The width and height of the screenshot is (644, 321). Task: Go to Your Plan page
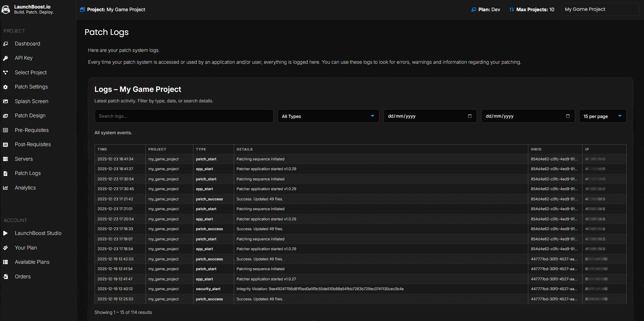coord(26,248)
